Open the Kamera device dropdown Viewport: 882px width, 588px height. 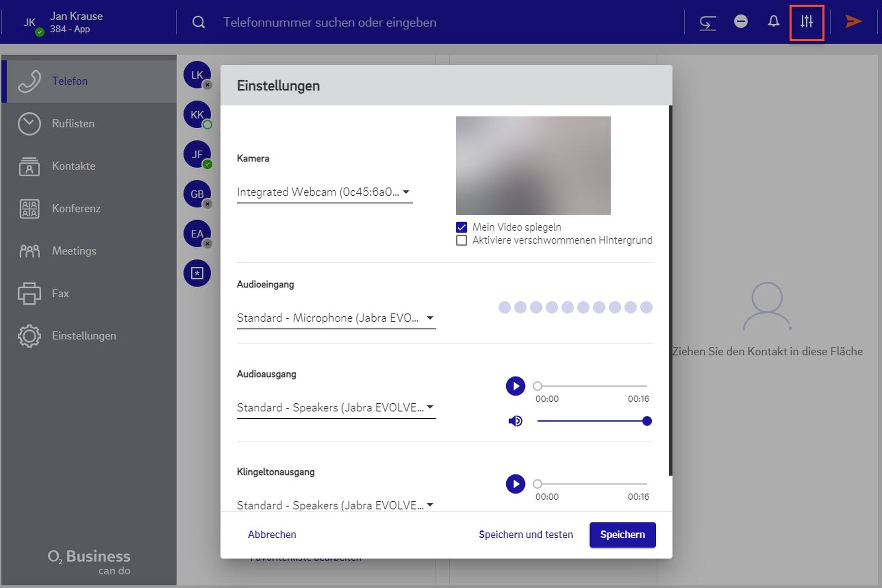(324, 192)
